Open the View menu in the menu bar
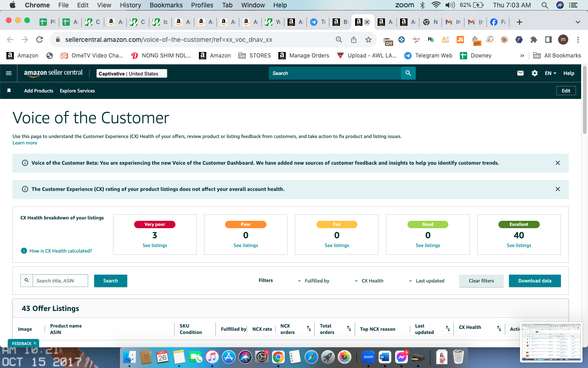This screenshot has width=588, height=368. tap(104, 5)
